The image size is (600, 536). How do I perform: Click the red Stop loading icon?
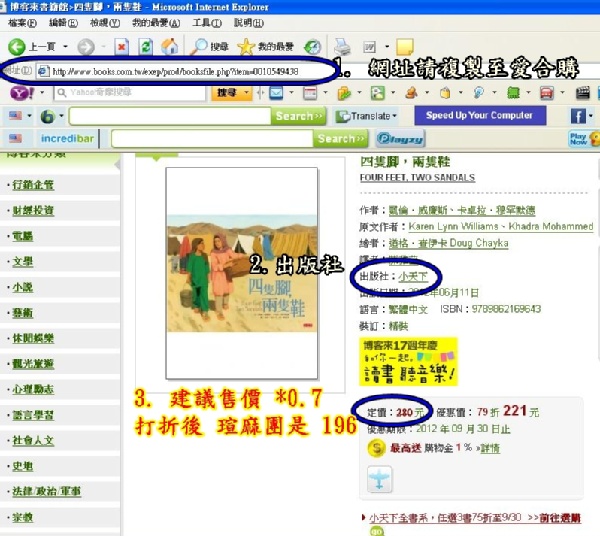(122, 46)
